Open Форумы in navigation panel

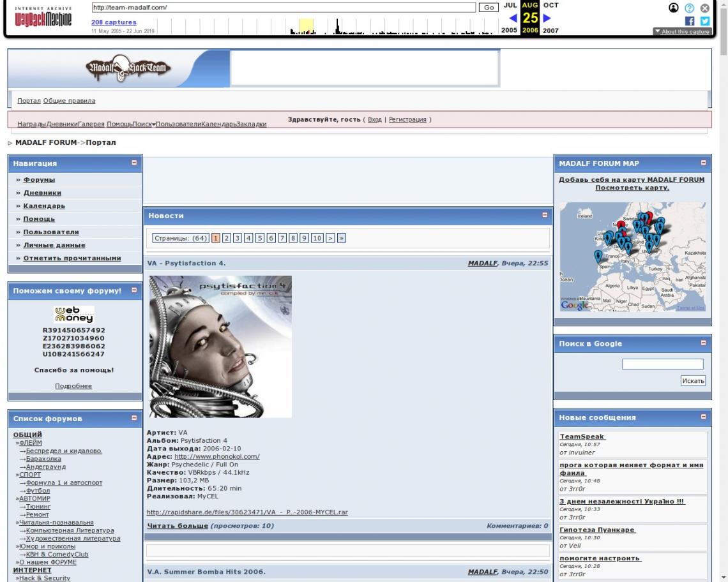(39, 179)
